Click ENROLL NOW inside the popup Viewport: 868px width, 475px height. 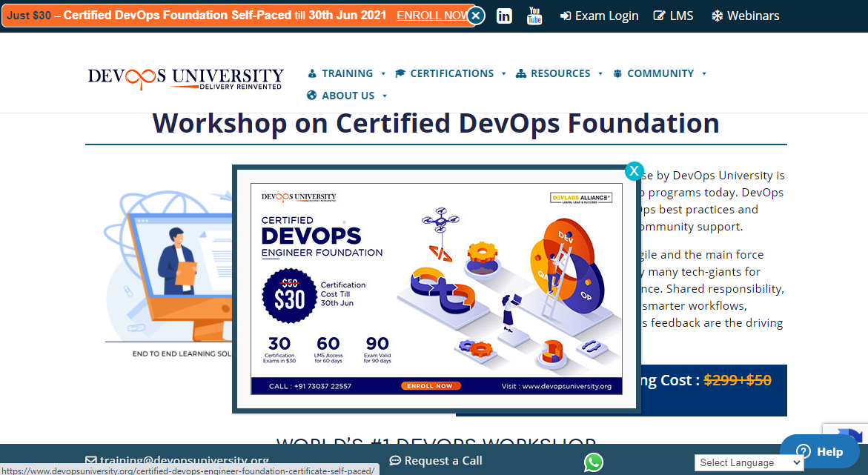tap(431, 385)
